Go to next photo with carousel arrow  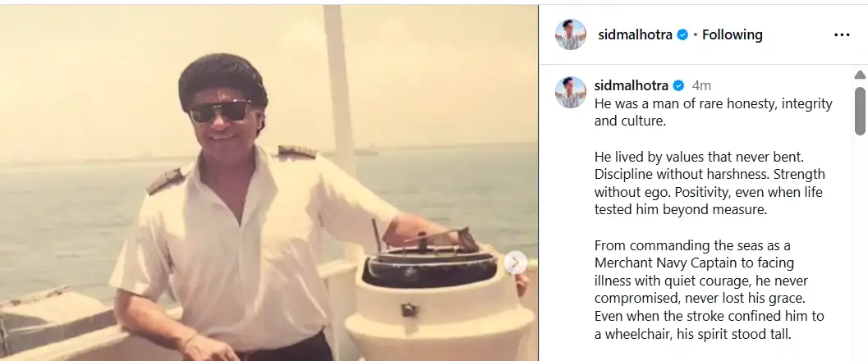pos(515,263)
